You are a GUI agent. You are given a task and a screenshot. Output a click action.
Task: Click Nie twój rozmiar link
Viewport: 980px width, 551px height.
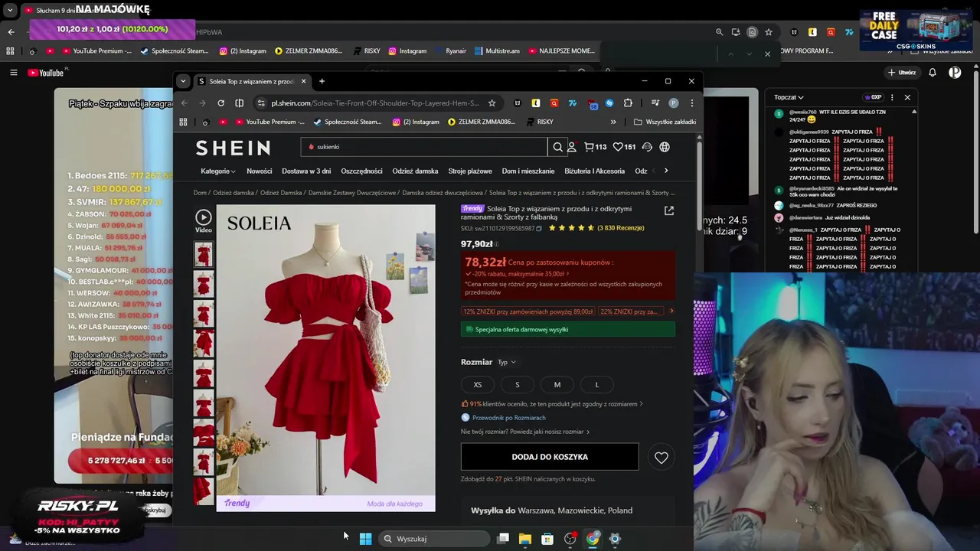coord(525,432)
